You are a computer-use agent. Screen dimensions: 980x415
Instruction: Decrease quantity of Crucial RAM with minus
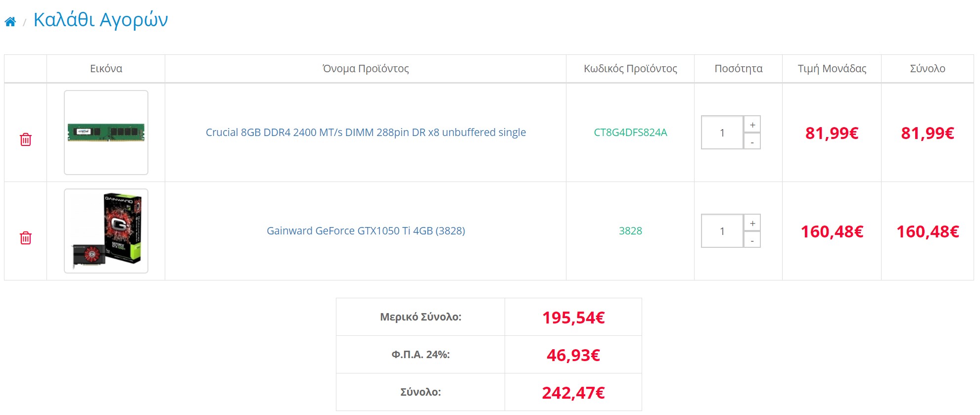click(752, 141)
